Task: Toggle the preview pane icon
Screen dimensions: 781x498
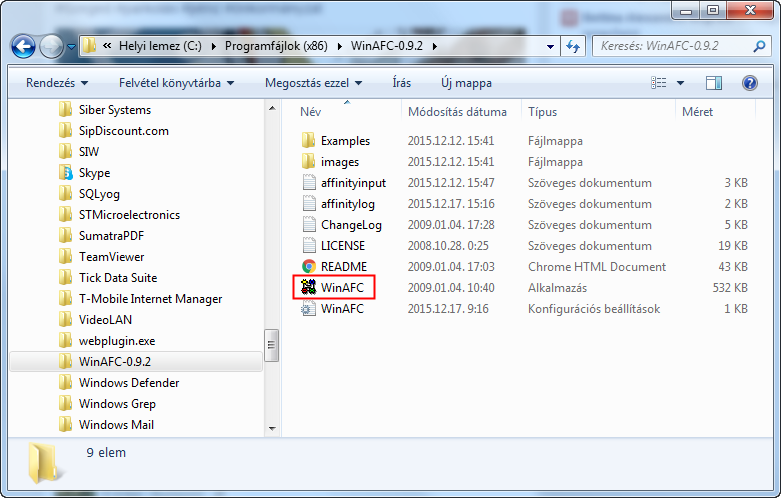Action: coord(714,83)
